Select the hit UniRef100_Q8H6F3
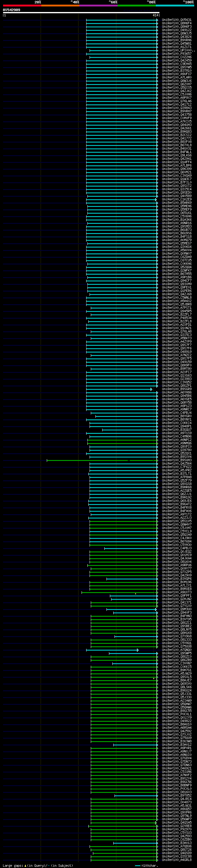The width and height of the screenshot is (197, 868). (176, 26)
